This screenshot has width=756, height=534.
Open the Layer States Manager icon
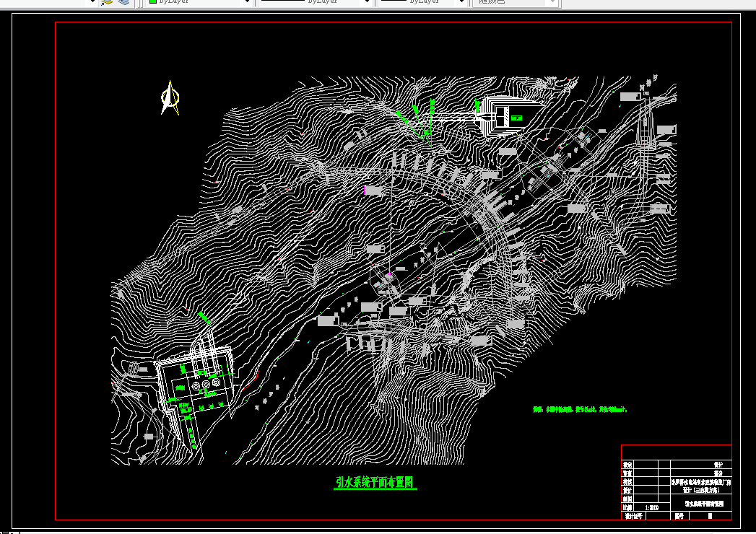(107, 2)
